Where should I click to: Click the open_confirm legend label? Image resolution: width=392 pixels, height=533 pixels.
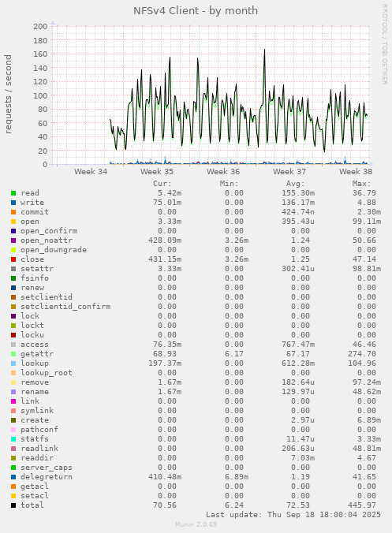point(49,231)
